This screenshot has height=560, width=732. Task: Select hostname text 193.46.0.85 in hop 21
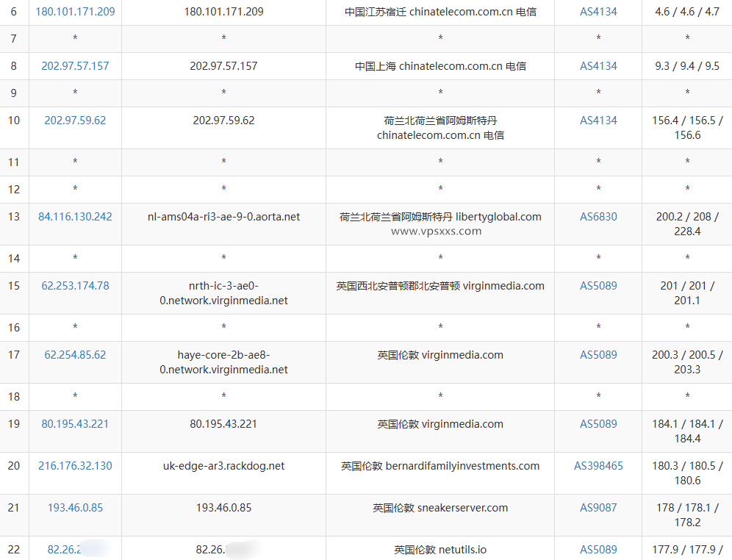point(223,508)
